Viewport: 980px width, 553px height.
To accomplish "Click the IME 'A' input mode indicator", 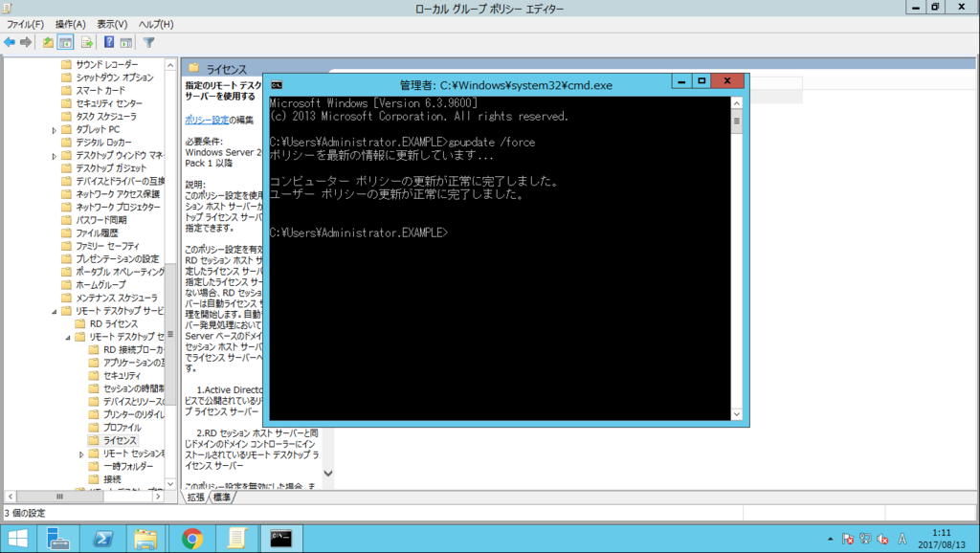I will point(902,539).
